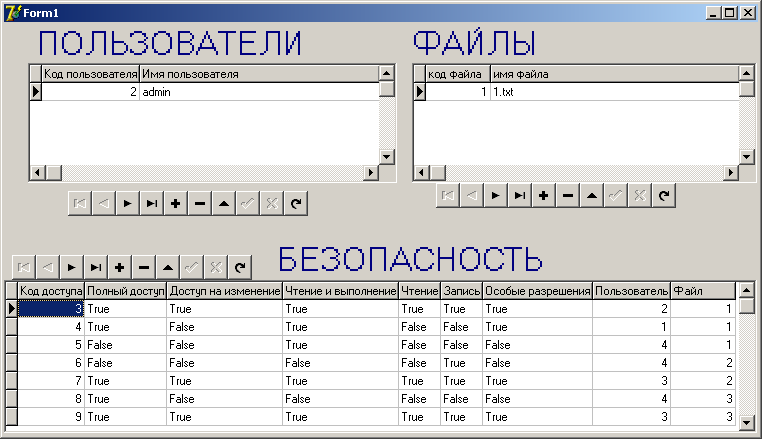Post edit checkmark in Файлы navigator
The height and width of the screenshot is (439, 762).
[616, 195]
